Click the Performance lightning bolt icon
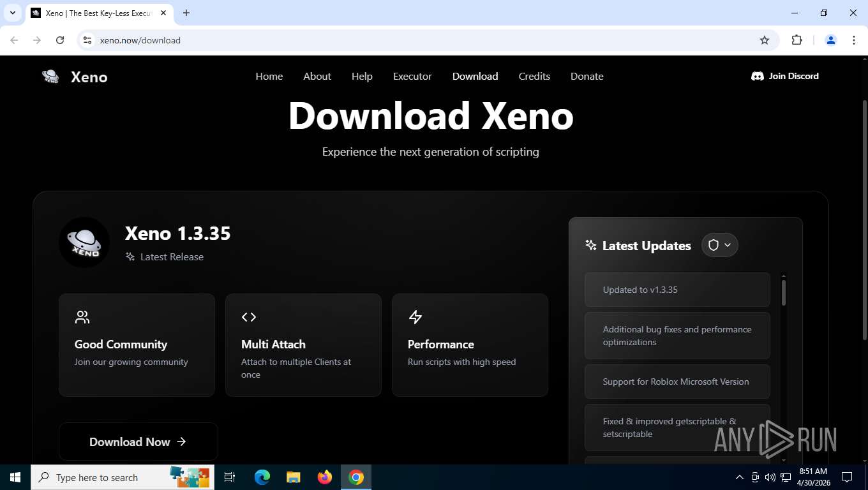Viewport: 868px width, 490px height. (x=415, y=317)
